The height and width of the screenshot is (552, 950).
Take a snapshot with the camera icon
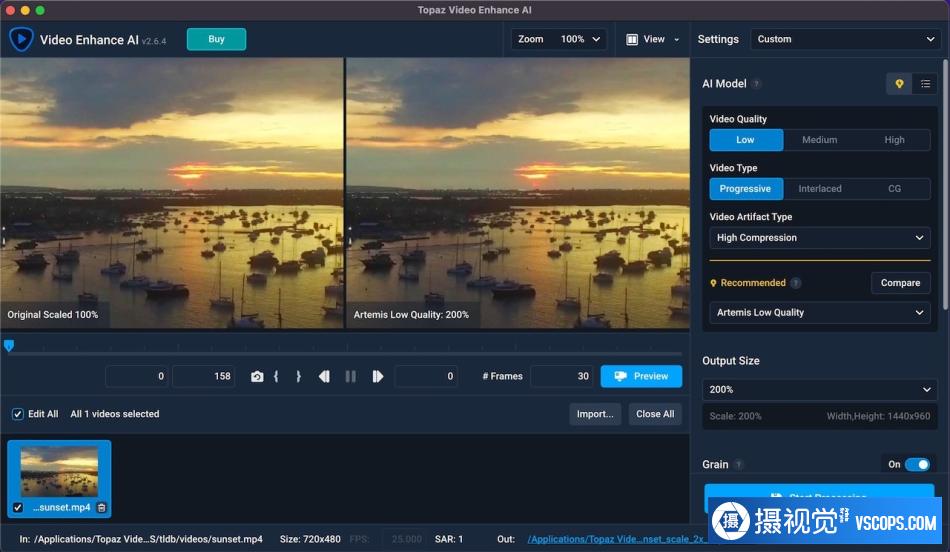click(x=257, y=377)
